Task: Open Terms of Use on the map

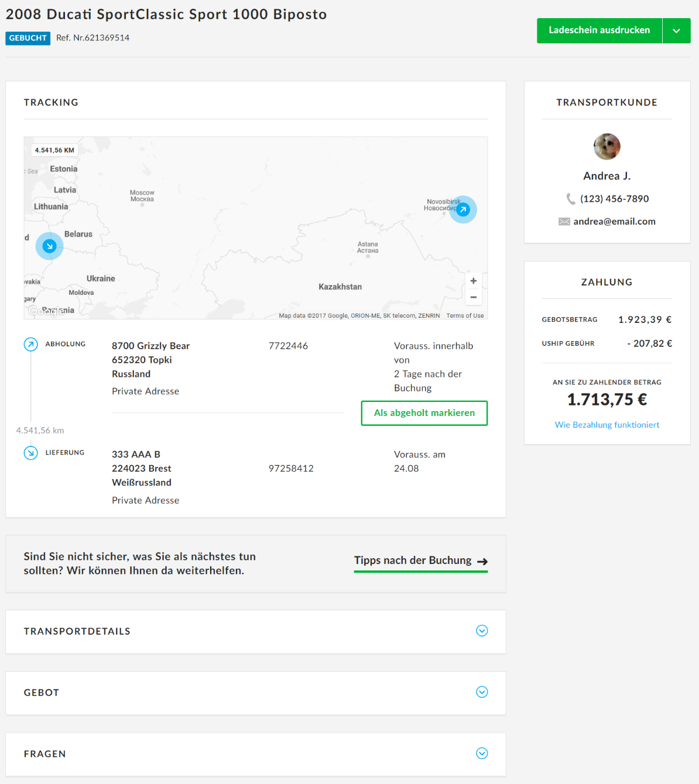Action: click(465, 316)
